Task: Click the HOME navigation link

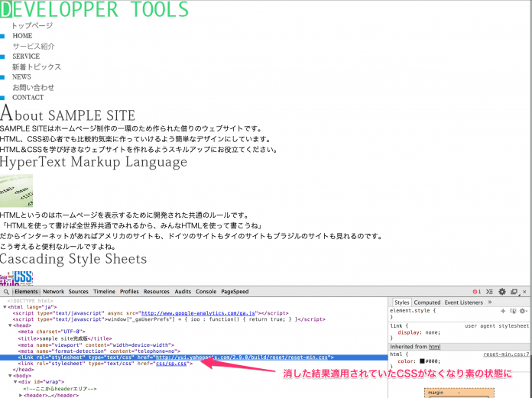Action: tap(22, 36)
